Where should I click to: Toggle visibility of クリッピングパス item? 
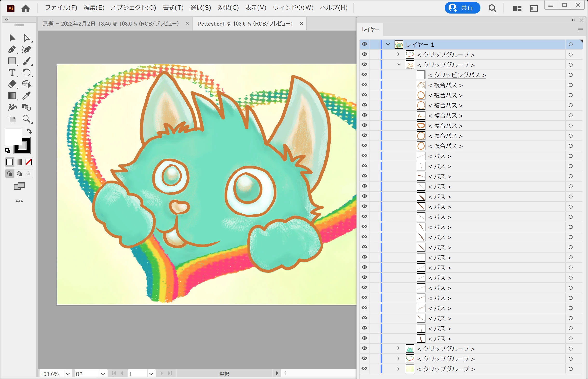[364, 75]
